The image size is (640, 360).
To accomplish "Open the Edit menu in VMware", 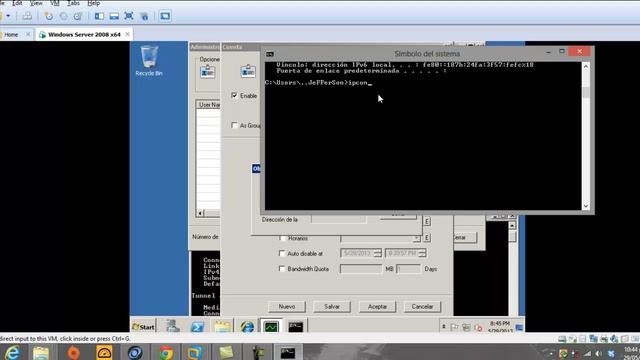I will (17, 3).
